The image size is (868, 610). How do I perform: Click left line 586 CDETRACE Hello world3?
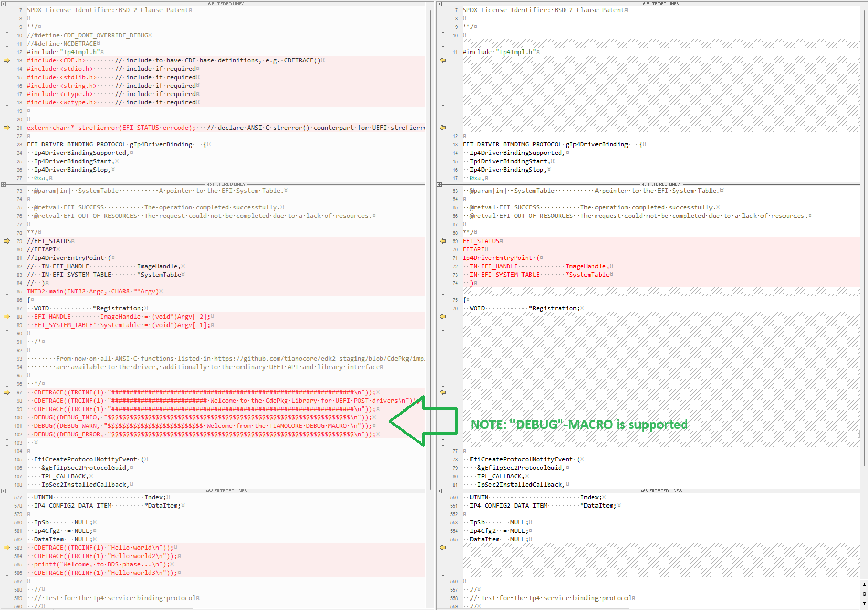[x=107, y=573]
